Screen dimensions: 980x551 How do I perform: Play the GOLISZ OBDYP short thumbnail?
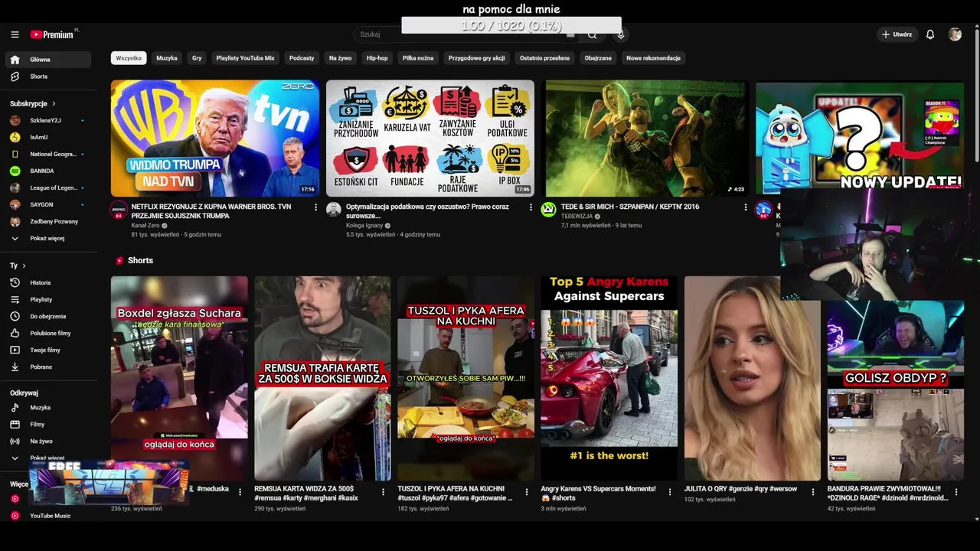pyautogui.click(x=895, y=390)
